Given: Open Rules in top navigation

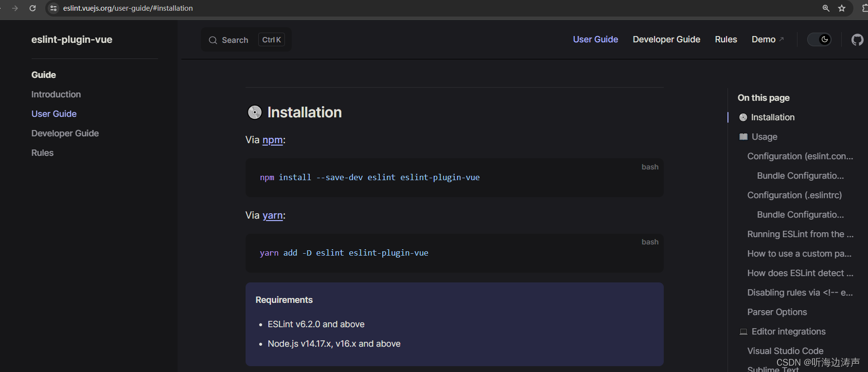Looking at the screenshot, I should pyautogui.click(x=726, y=39).
